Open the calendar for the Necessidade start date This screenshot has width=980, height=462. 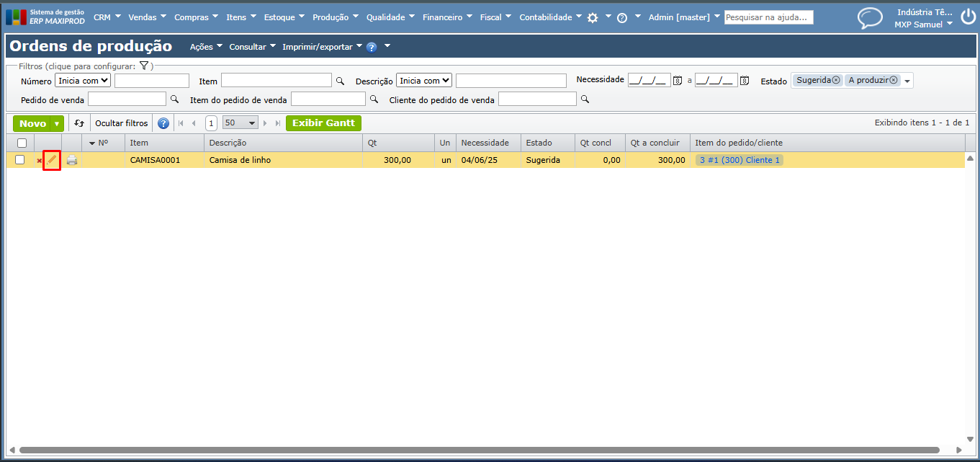[678, 81]
